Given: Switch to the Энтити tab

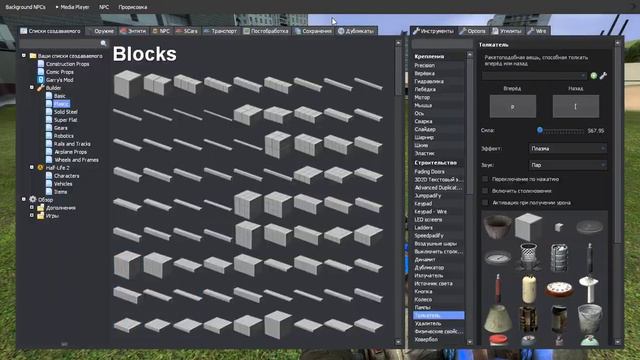Looking at the screenshot, I should point(133,31).
